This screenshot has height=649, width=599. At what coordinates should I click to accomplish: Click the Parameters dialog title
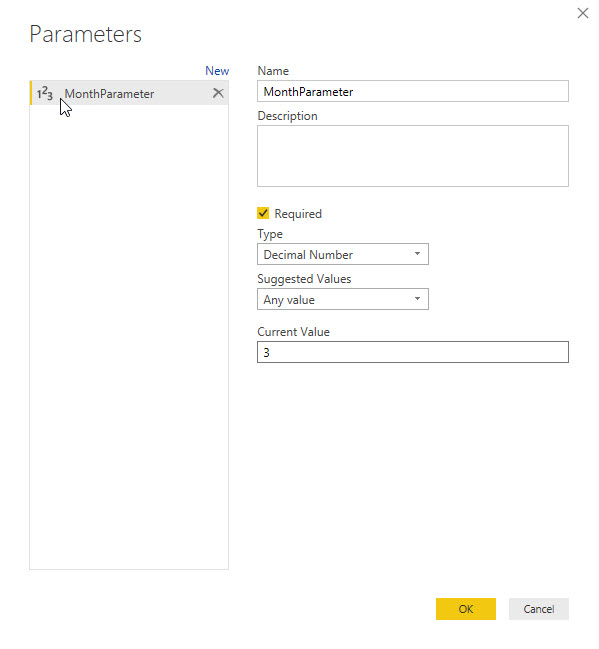86,34
